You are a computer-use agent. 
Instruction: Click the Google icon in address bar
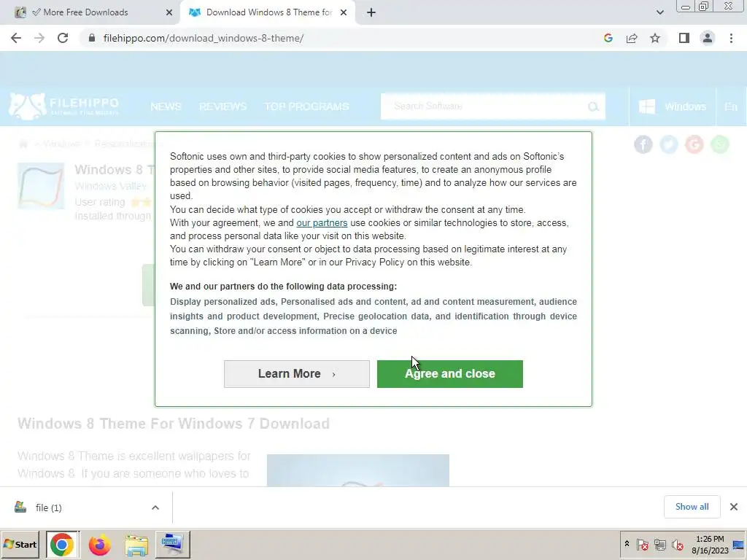[608, 38]
